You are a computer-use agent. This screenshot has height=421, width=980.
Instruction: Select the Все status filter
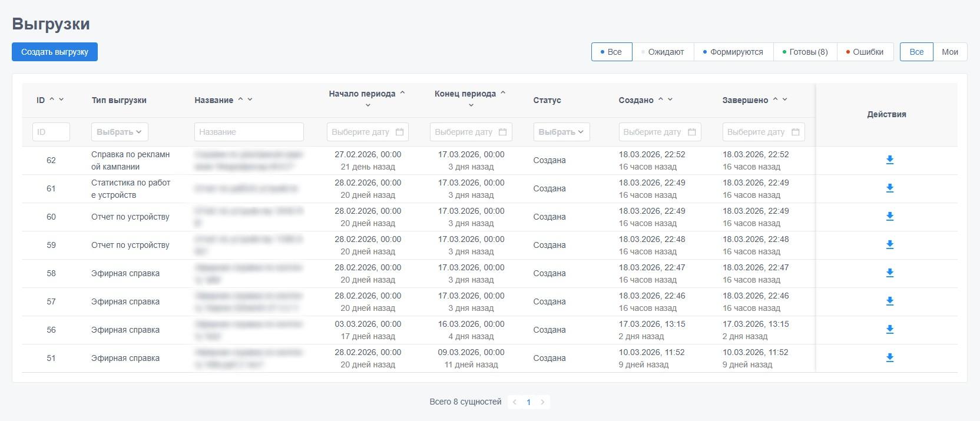(611, 52)
